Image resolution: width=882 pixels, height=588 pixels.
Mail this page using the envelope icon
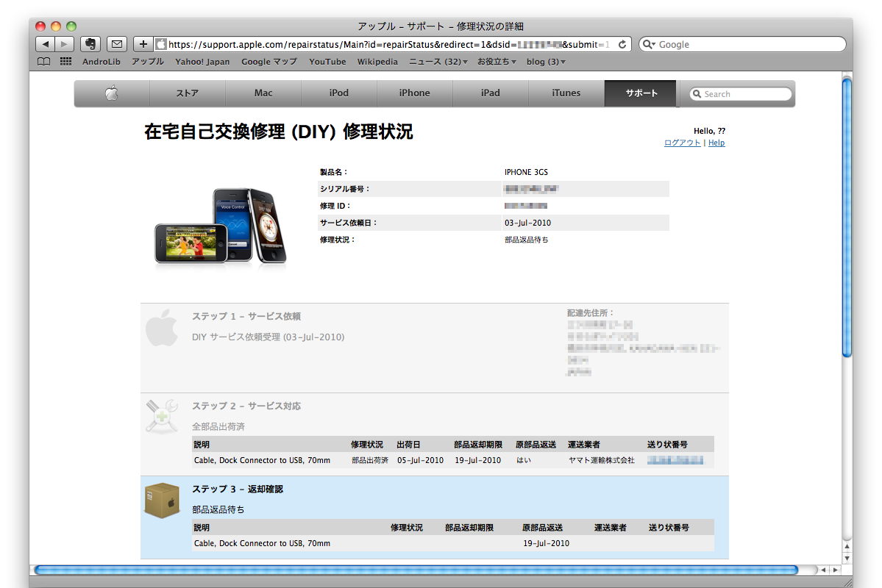(116, 44)
